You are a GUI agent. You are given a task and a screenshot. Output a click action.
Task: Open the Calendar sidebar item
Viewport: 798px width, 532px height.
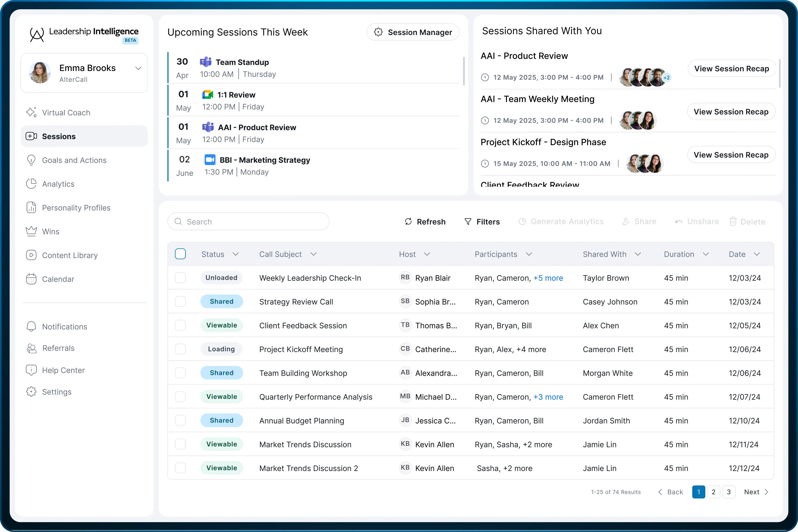point(58,279)
